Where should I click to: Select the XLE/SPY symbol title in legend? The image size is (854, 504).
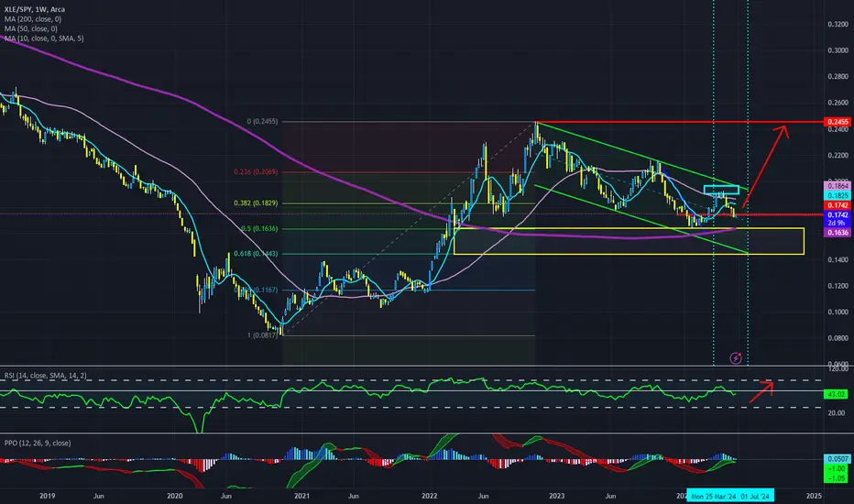click(34, 9)
